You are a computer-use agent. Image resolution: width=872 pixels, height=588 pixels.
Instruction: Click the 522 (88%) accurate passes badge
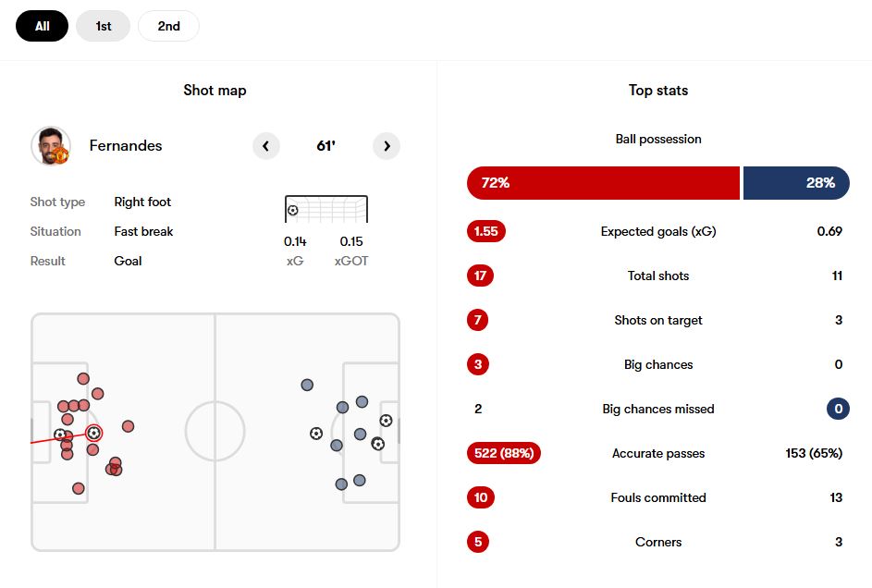coord(504,453)
